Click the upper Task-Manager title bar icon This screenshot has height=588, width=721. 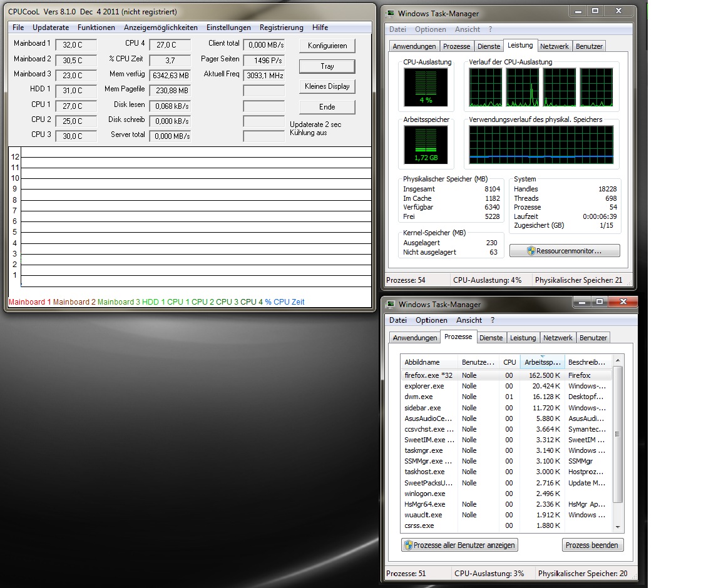[x=391, y=13]
